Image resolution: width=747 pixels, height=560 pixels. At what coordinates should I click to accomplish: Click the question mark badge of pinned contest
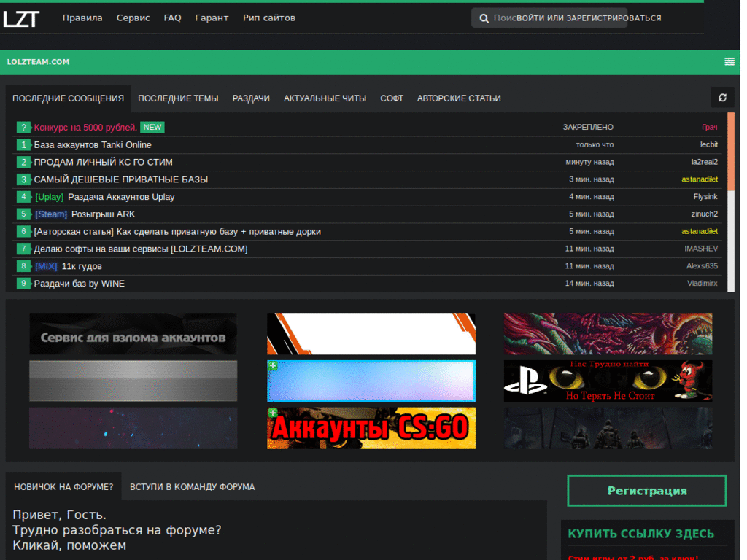23,127
